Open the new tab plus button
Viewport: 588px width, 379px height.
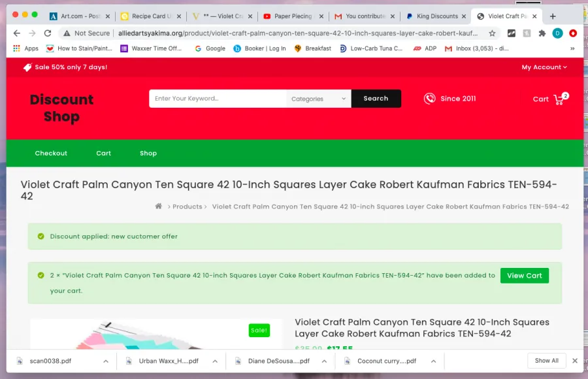[553, 16]
